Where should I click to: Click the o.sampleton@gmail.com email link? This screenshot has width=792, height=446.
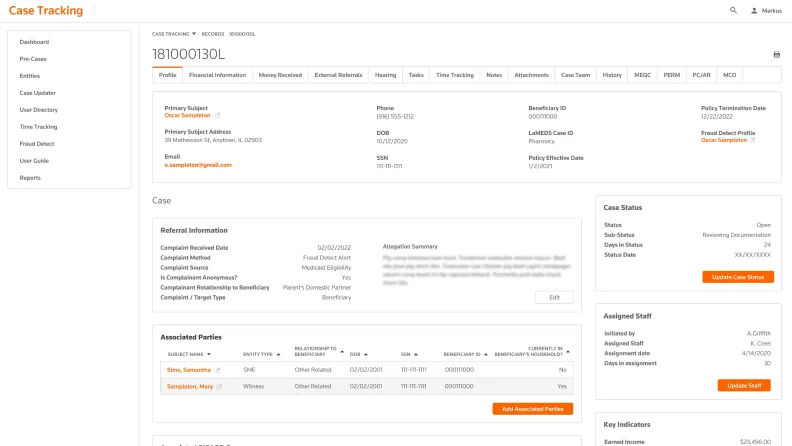[x=198, y=165]
